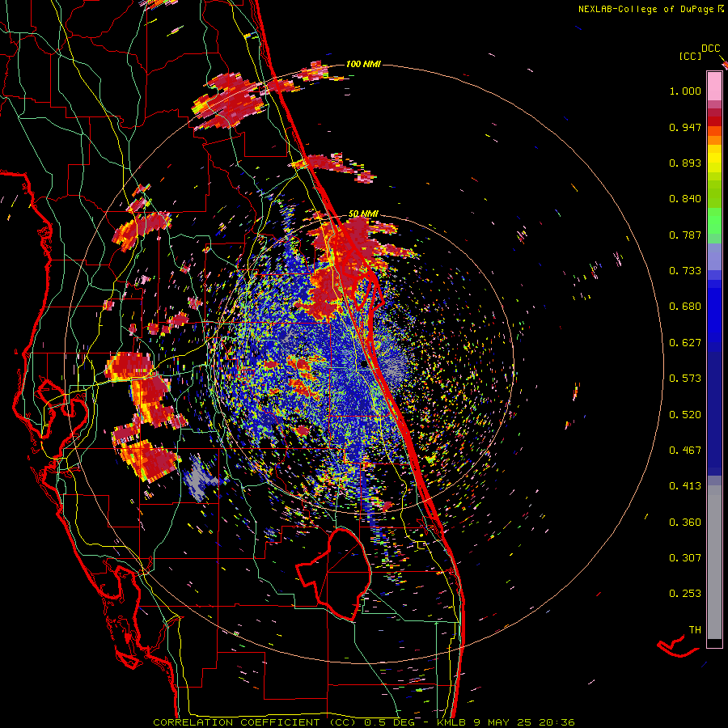Click the 0.467 scale value

[685, 451]
